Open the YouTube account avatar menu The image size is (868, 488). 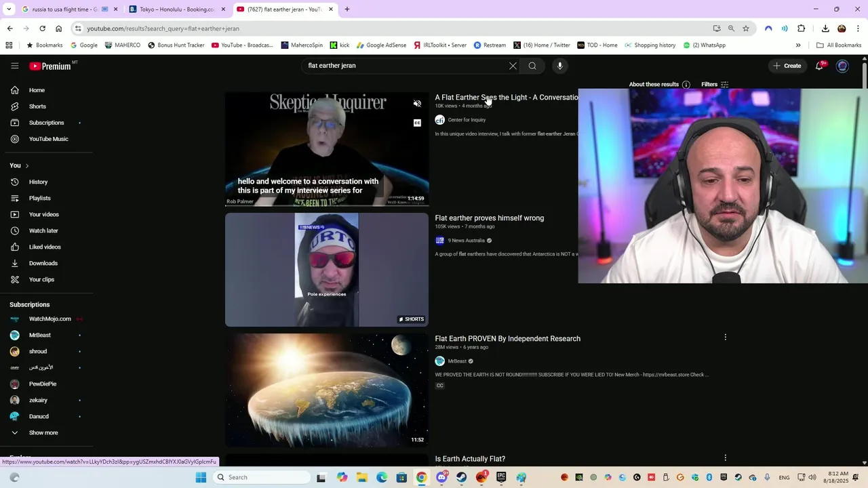842,66
